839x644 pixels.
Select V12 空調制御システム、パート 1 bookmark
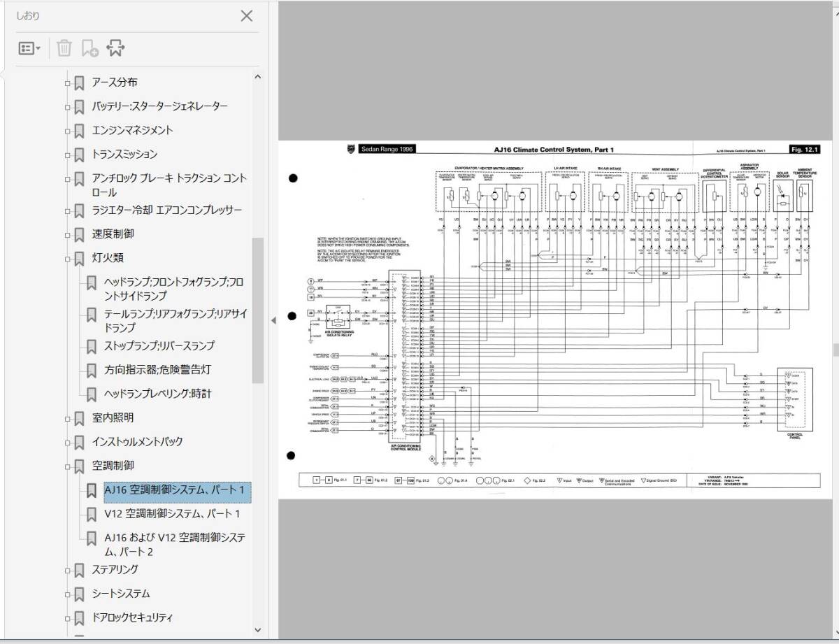172,514
